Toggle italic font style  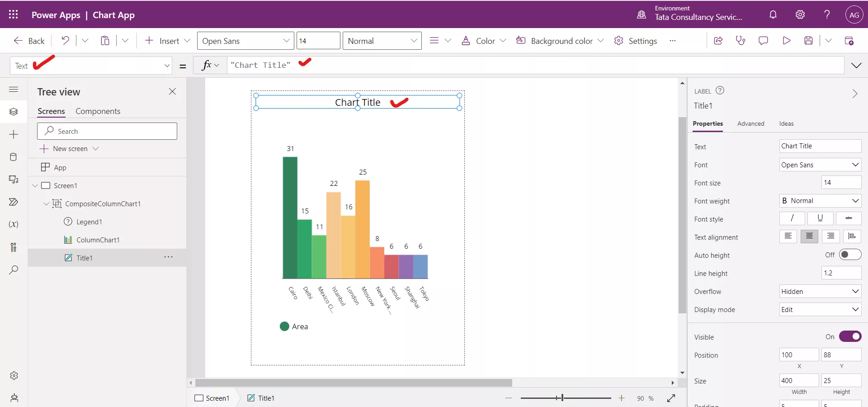[792, 218]
